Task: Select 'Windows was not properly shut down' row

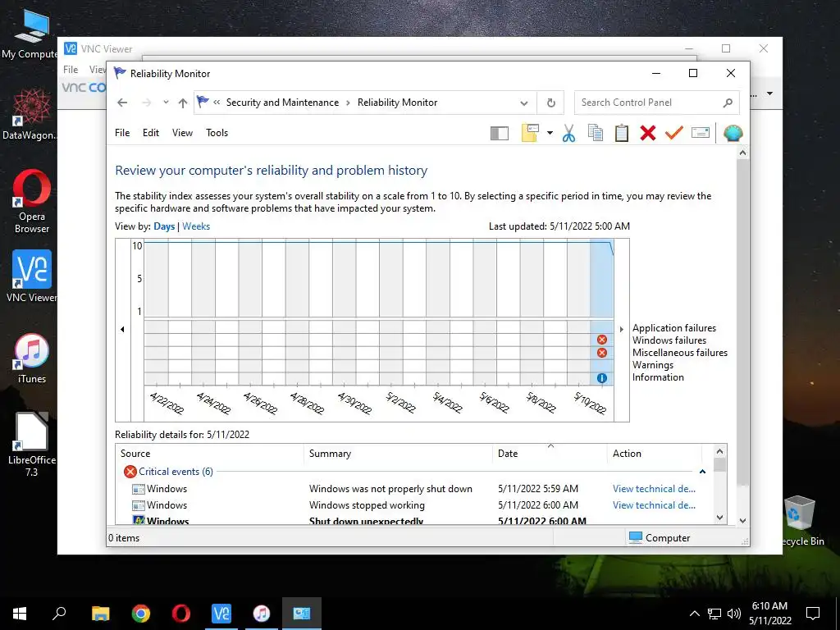Action: coord(413,489)
